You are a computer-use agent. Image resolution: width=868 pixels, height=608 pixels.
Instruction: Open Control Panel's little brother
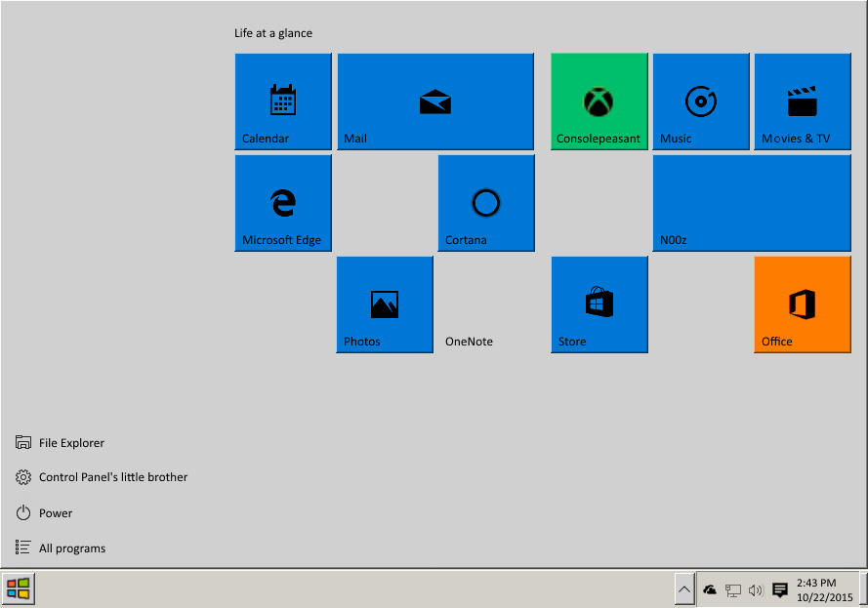tap(102, 477)
